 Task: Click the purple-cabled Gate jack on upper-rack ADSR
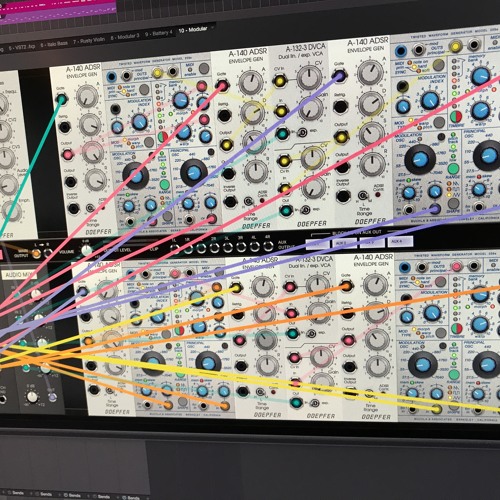click(339, 76)
